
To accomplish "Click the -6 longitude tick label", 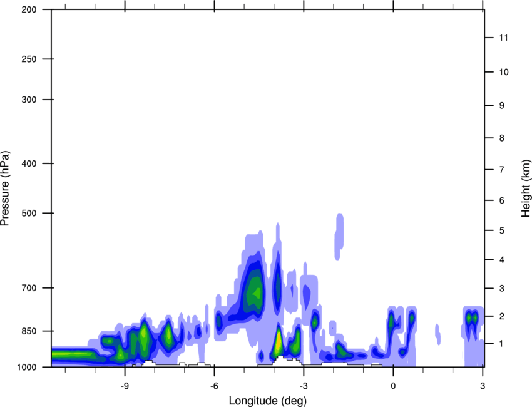I will tap(214, 386).
